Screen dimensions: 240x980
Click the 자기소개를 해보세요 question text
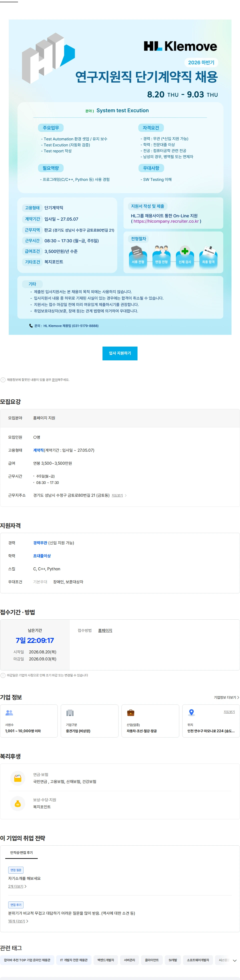(x=24, y=878)
